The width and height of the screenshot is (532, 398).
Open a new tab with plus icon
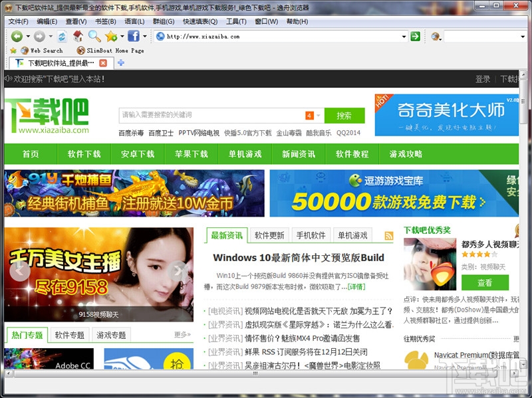point(121,62)
